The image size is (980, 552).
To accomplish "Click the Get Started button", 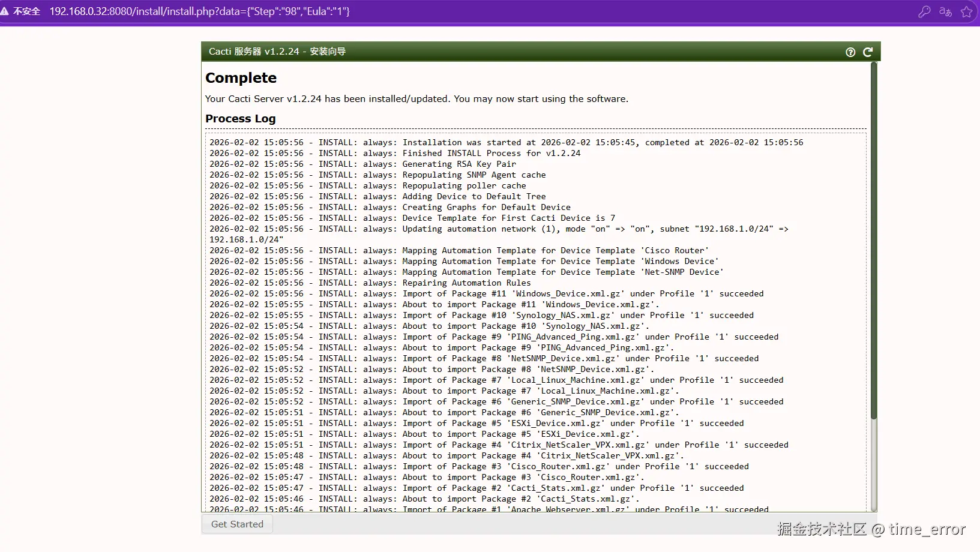I will click(236, 524).
